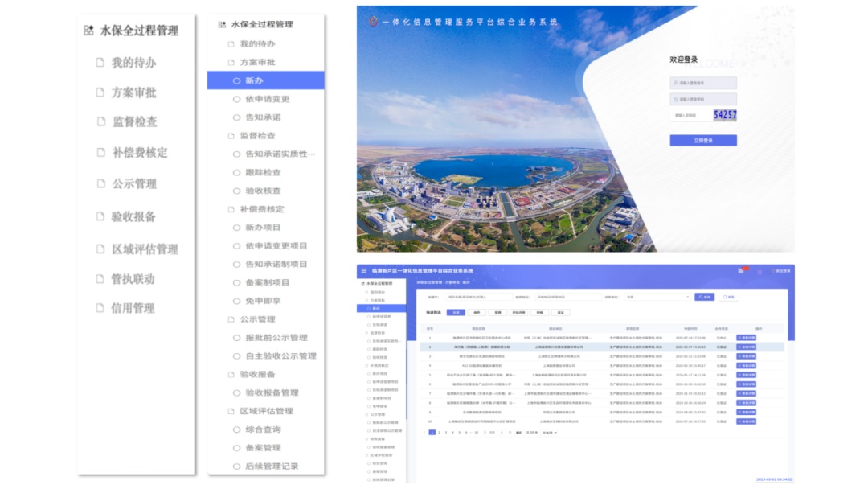Open the 评审单位 dropdown showing 全部
Screen dimensions: 868x489
coord(657,297)
